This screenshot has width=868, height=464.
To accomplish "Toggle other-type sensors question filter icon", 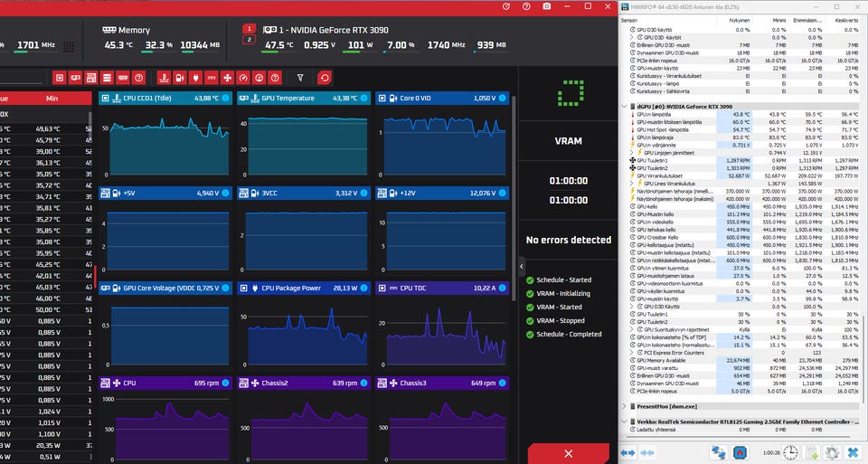I will tap(275, 78).
